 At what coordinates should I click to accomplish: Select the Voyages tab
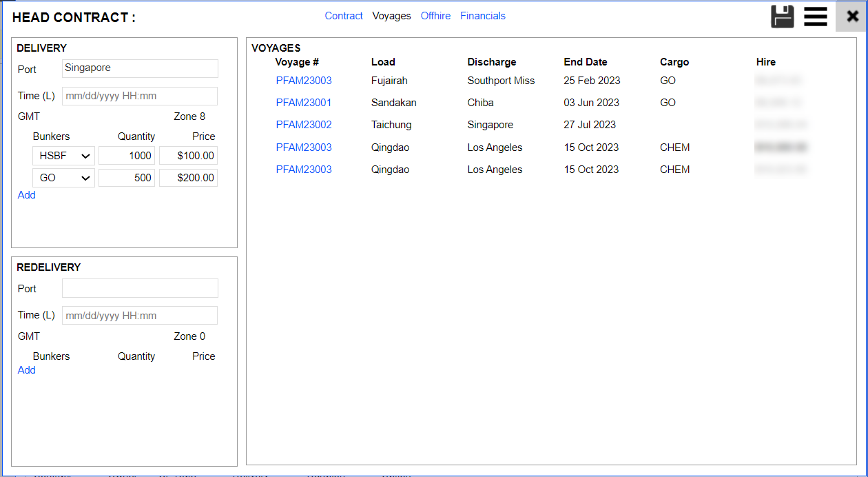(x=391, y=16)
